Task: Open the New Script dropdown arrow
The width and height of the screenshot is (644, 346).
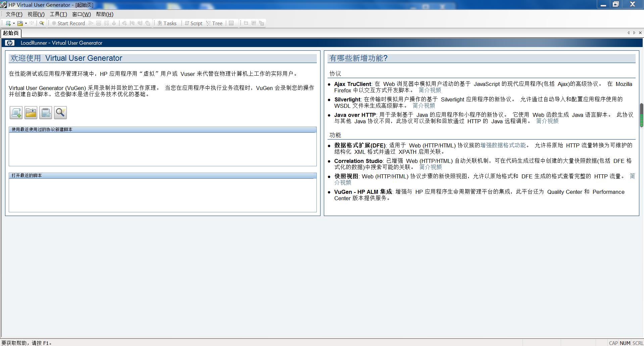Action: click(14, 23)
